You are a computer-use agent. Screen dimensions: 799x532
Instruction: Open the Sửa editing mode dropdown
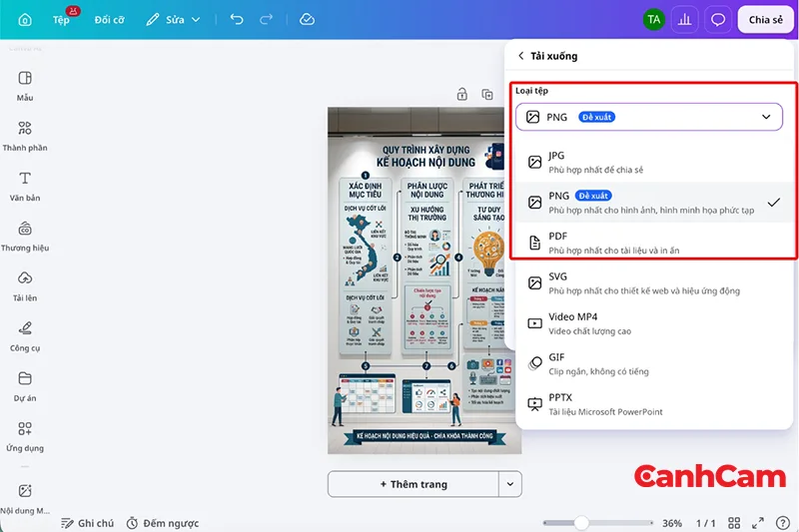click(173, 20)
